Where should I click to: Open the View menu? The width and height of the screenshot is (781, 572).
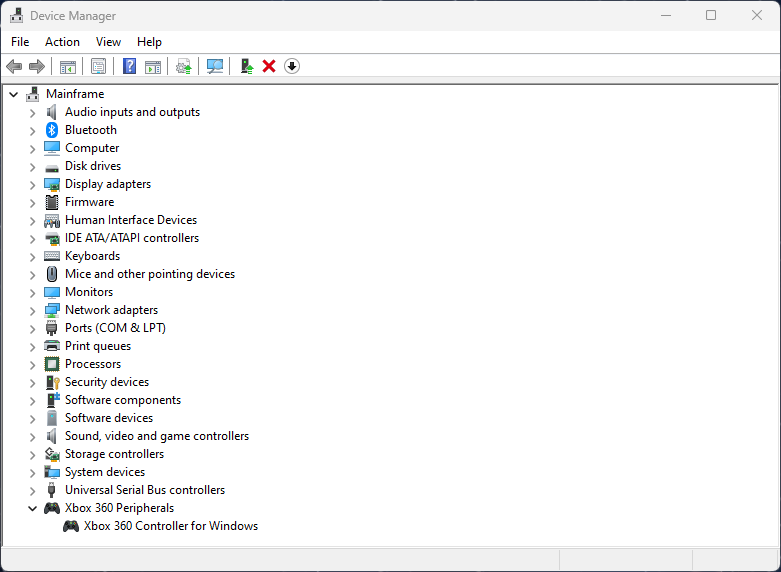point(108,42)
